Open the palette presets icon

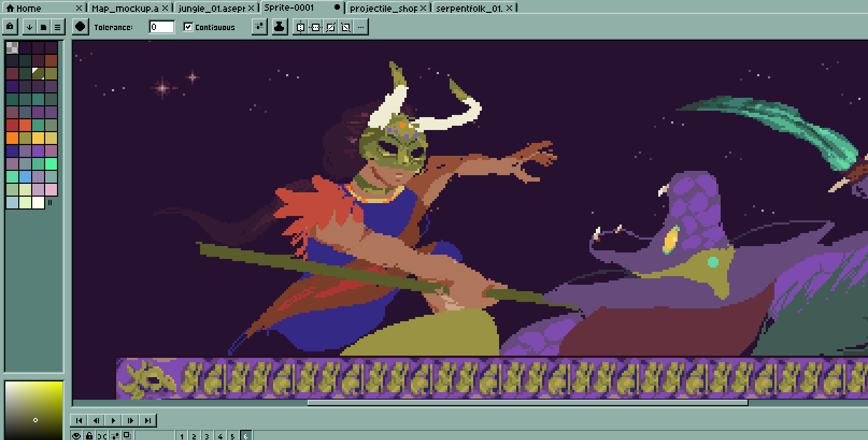coord(44,27)
